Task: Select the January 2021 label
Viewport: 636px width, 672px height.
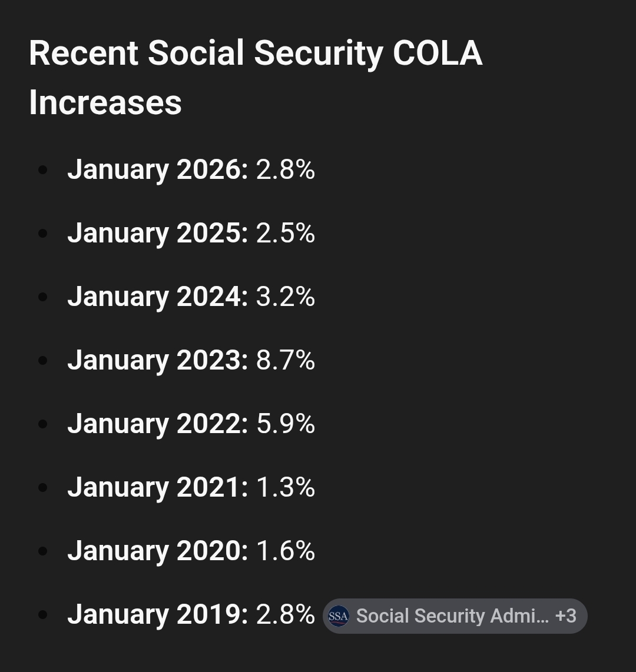Action: pos(157,487)
